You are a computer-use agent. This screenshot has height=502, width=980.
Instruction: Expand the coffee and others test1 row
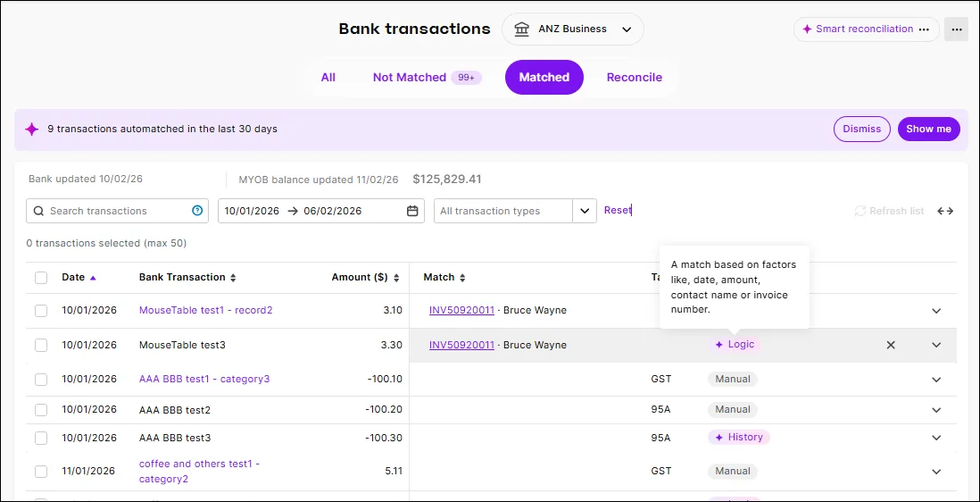click(936, 472)
